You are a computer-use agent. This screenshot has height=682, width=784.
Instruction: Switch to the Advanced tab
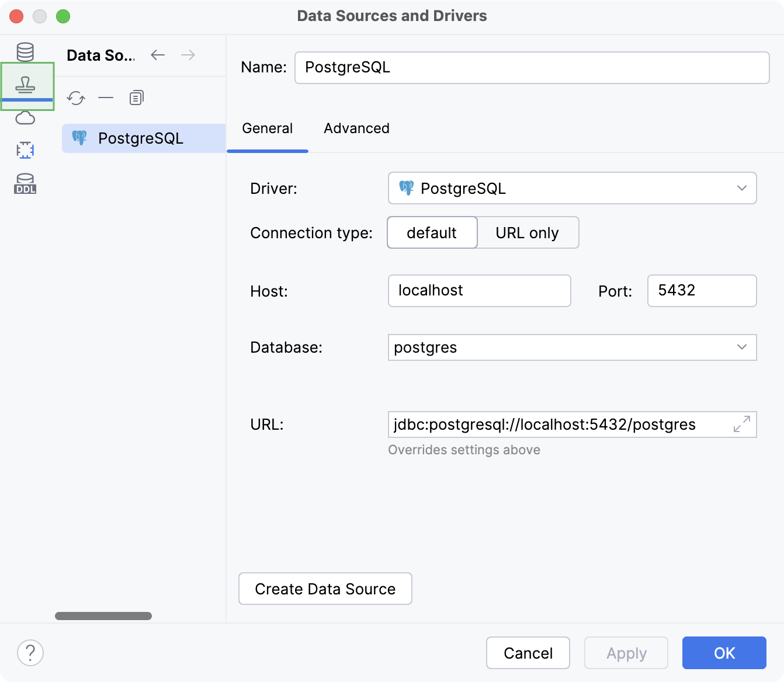356,128
